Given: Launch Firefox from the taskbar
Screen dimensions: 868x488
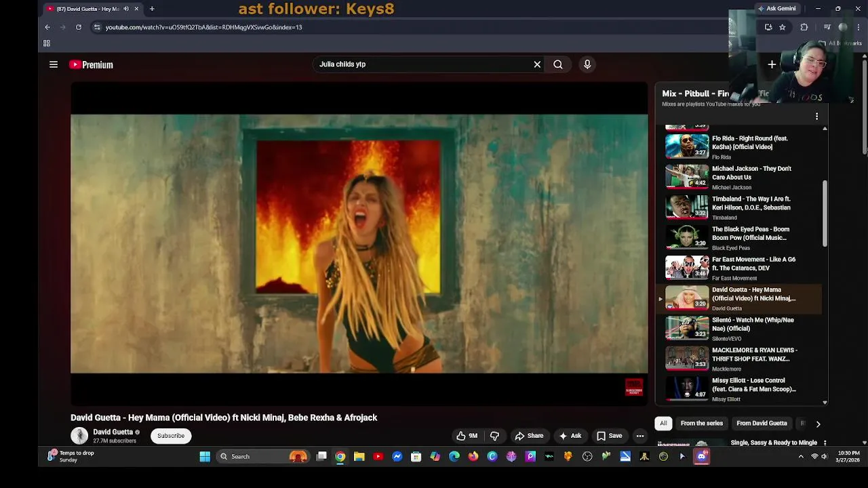Looking at the screenshot, I should point(473,457).
